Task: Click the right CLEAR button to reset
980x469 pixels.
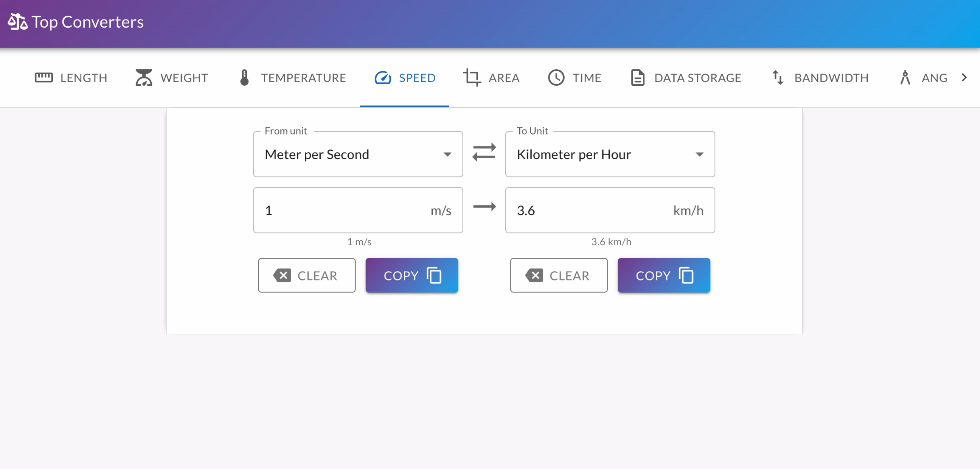Action: (x=559, y=275)
